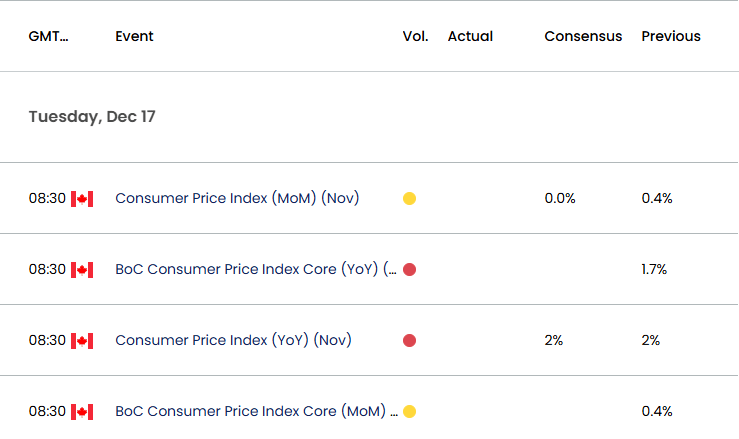Click the GMT time column header

[49, 36]
